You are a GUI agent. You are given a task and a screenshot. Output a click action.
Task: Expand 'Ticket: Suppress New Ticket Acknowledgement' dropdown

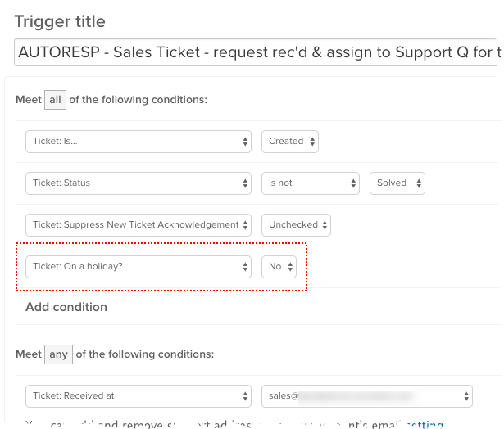tap(138, 224)
